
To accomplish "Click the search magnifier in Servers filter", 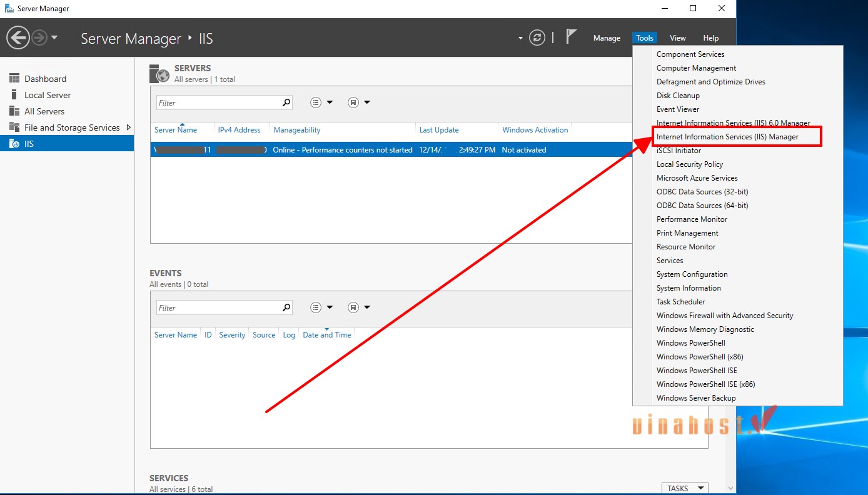I will [286, 102].
